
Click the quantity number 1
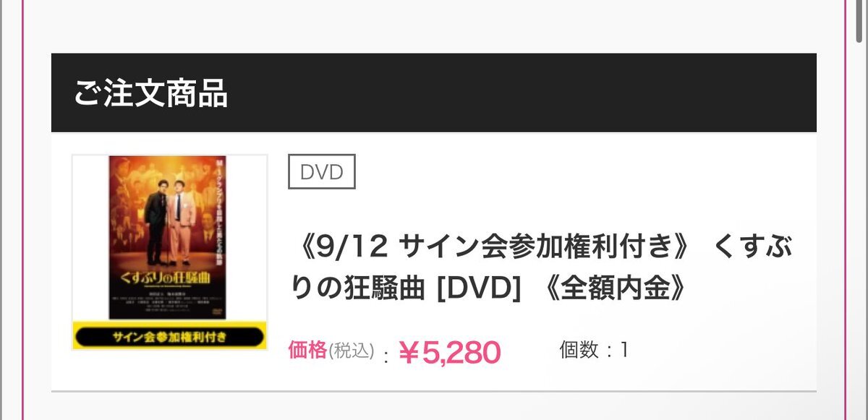pyautogui.click(x=624, y=350)
